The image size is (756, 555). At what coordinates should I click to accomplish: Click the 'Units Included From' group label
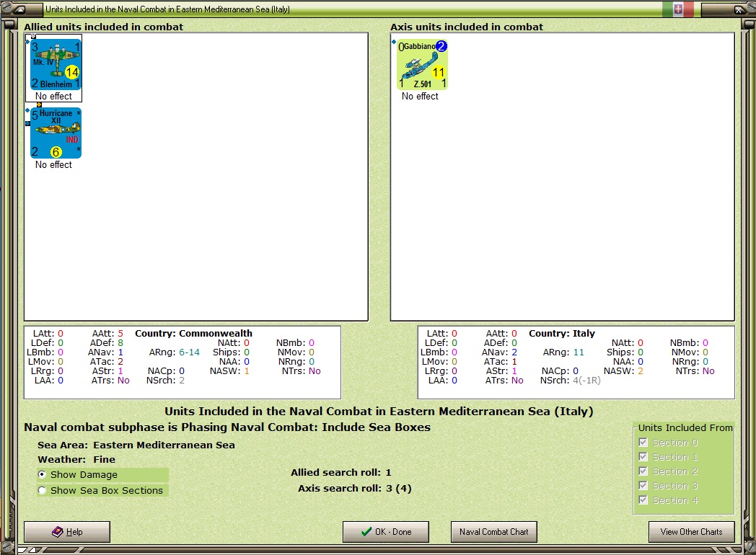[685, 428]
